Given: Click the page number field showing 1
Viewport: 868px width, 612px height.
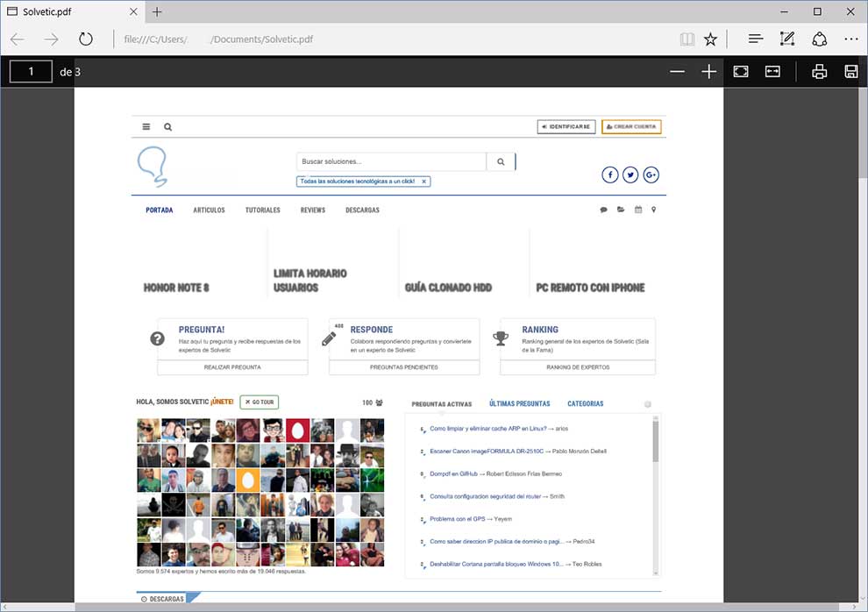Looking at the screenshot, I should [x=31, y=71].
